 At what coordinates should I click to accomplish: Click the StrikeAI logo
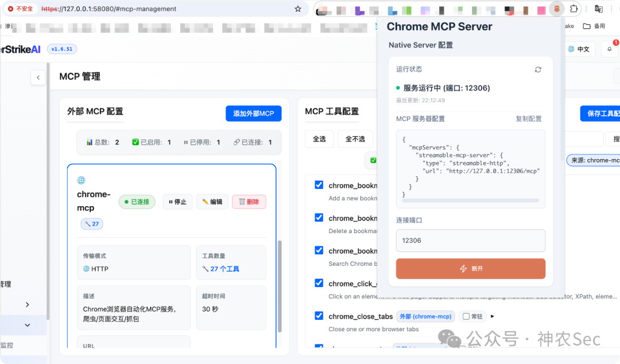point(21,49)
